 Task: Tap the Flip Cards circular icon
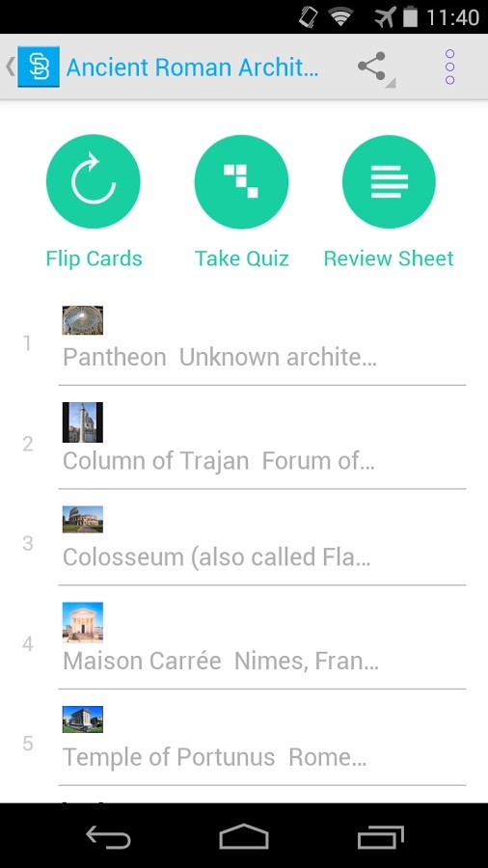93,181
